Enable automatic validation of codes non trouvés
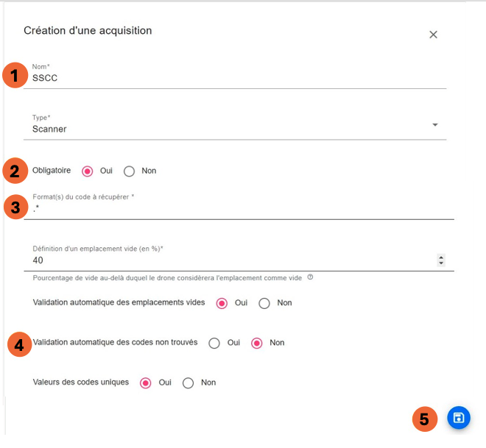This screenshot has height=448, width=486. pyautogui.click(x=214, y=343)
